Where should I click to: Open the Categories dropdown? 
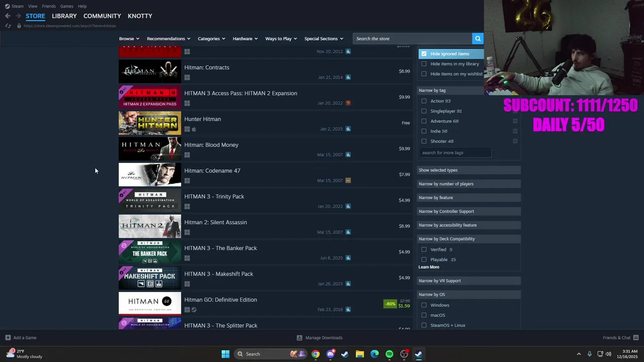[211, 39]
